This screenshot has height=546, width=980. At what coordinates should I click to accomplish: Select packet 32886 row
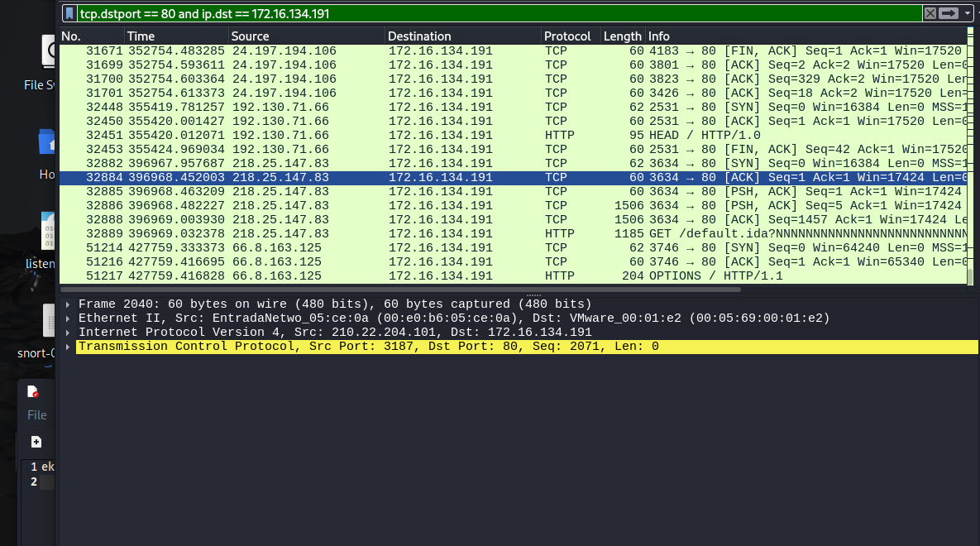point(513,206)
